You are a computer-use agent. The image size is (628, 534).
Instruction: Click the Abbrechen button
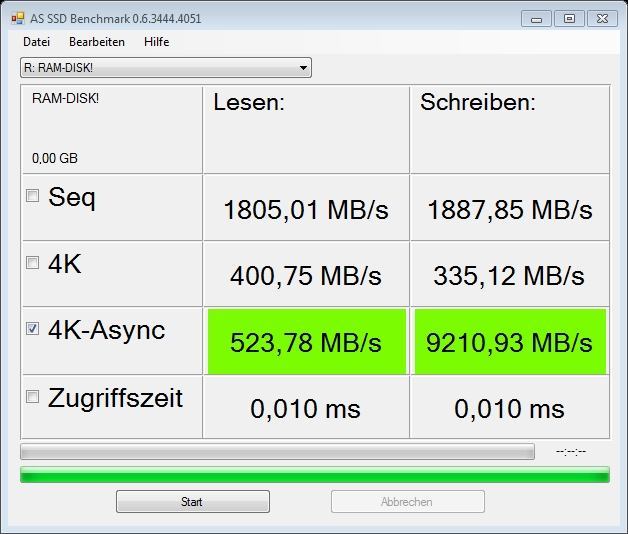pyautogui.click(x=408, y=502)
